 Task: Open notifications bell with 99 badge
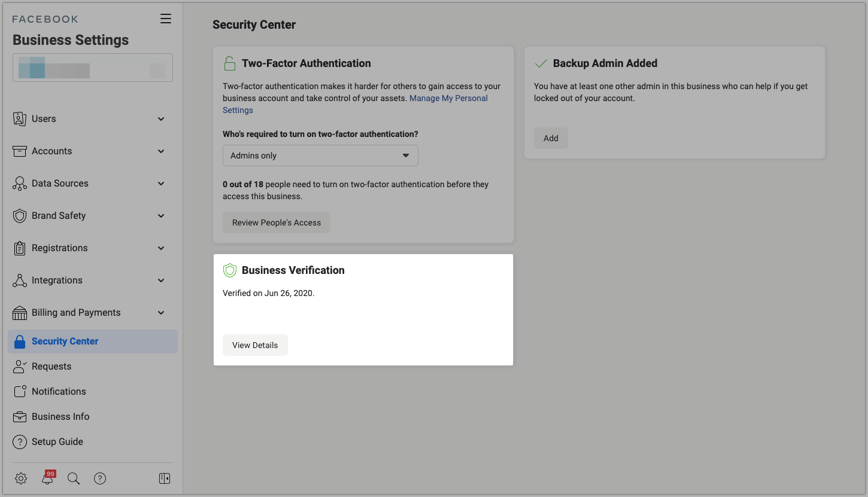48,477
